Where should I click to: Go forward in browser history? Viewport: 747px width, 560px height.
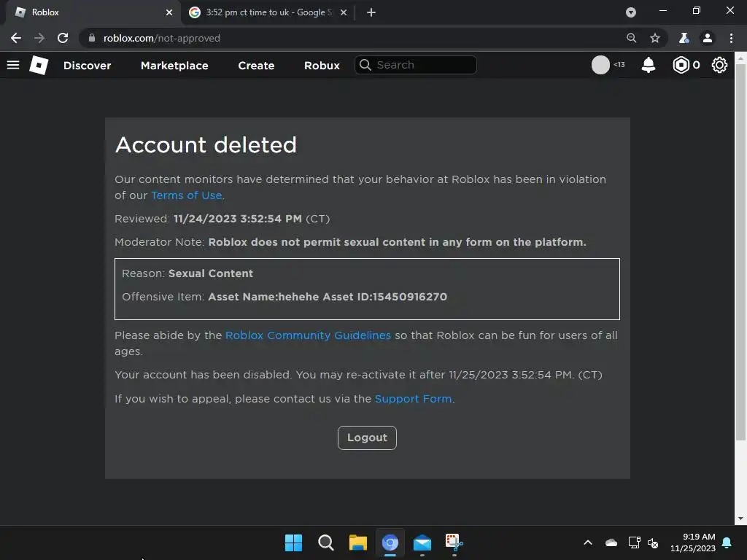coord(39,38)
